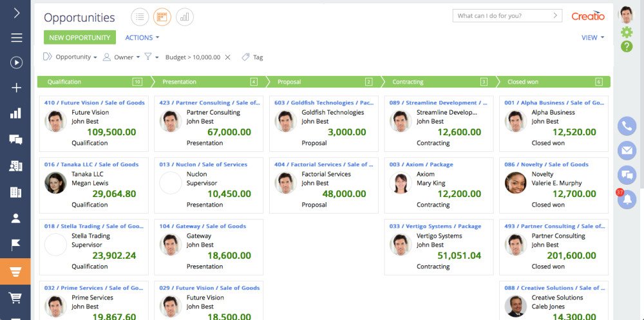Open the orders shopping cart icon
The width and height of the screenshot is (644, 320).
15,297
